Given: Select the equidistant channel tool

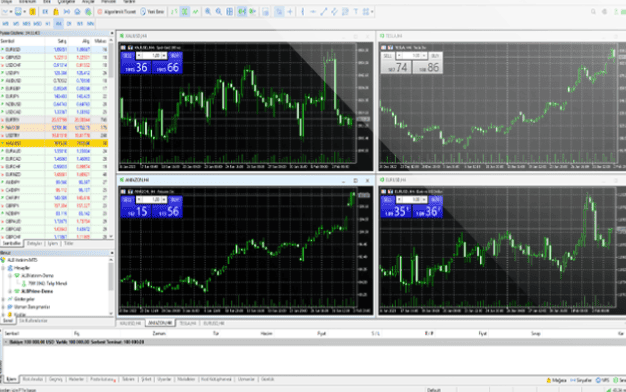Looking at the screenshot, I should (x=335, y=12).
